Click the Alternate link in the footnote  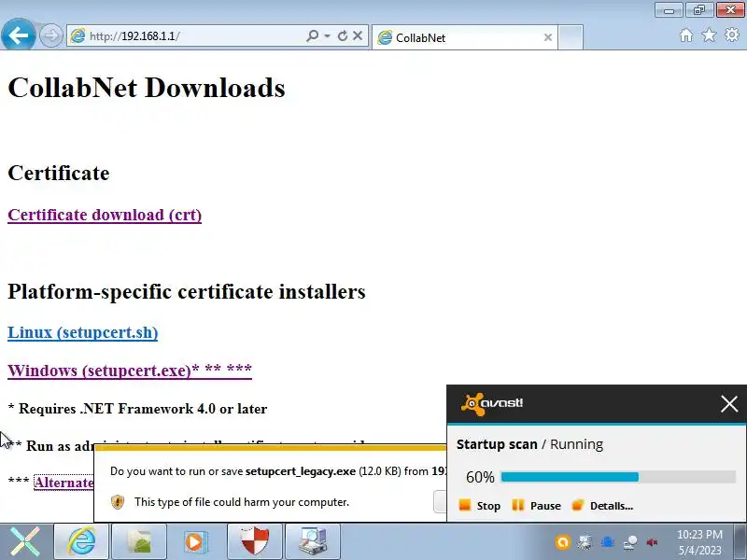tap(63, 483)
